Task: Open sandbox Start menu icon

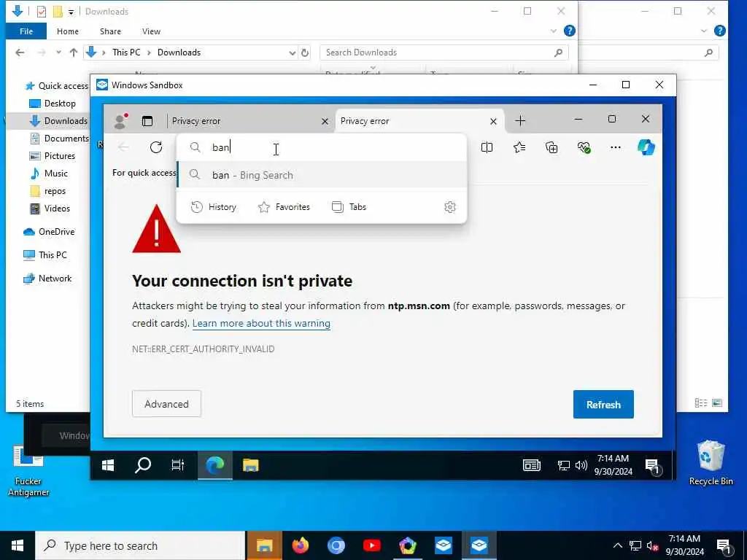Action: coord(108,464)
